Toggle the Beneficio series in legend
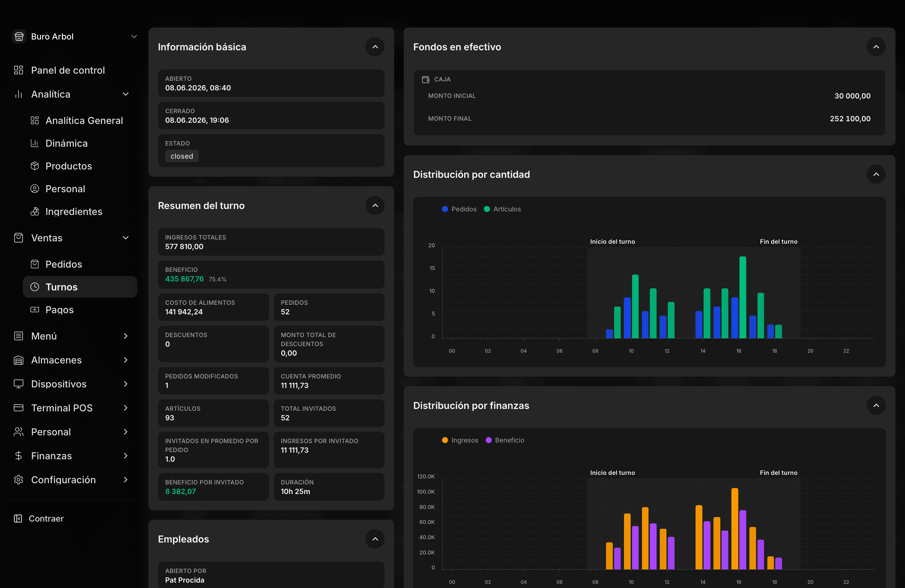Screen dimensions: 905x588 pos(505,440)
